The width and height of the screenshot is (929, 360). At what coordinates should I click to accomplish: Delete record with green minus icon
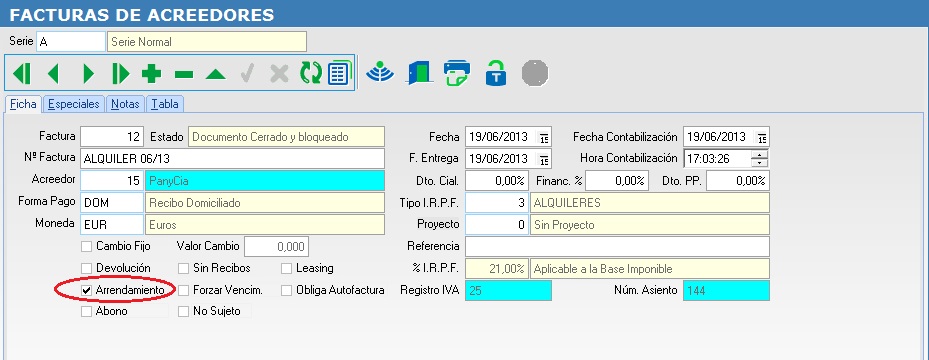[184, 74]
